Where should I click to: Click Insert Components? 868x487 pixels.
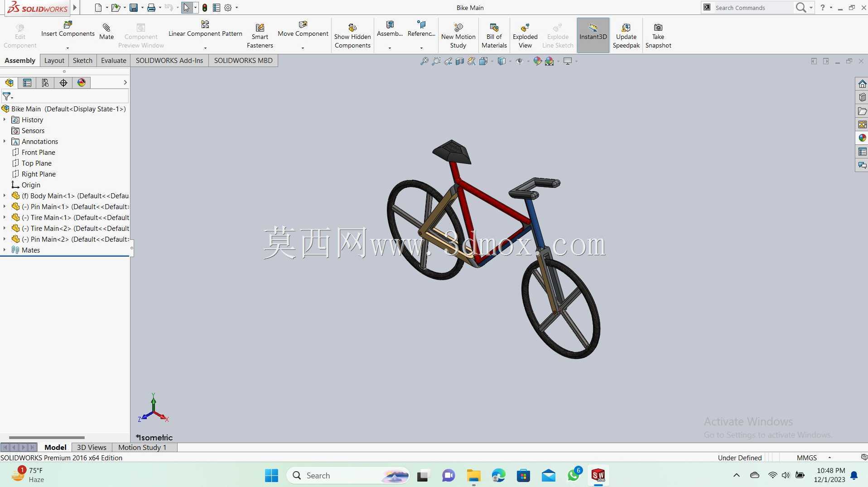pos(68,29)
